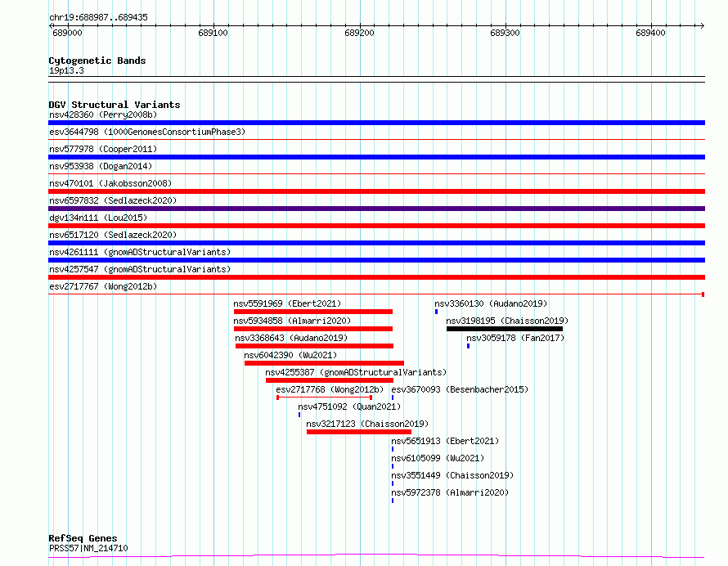Viewport: 728px width, 566px height.
Task: Select nsv3360130 (Audano2019) label
Action: pyautogui.click(x=492, y=303)
